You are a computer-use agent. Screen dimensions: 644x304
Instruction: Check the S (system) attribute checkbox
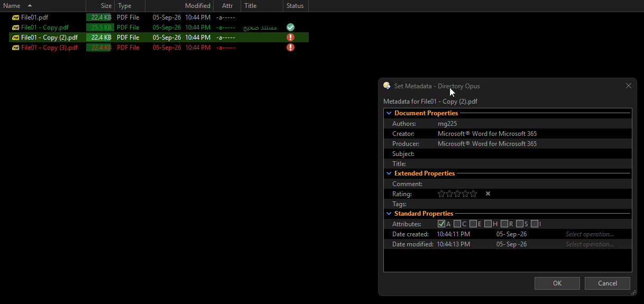point(520,224)
